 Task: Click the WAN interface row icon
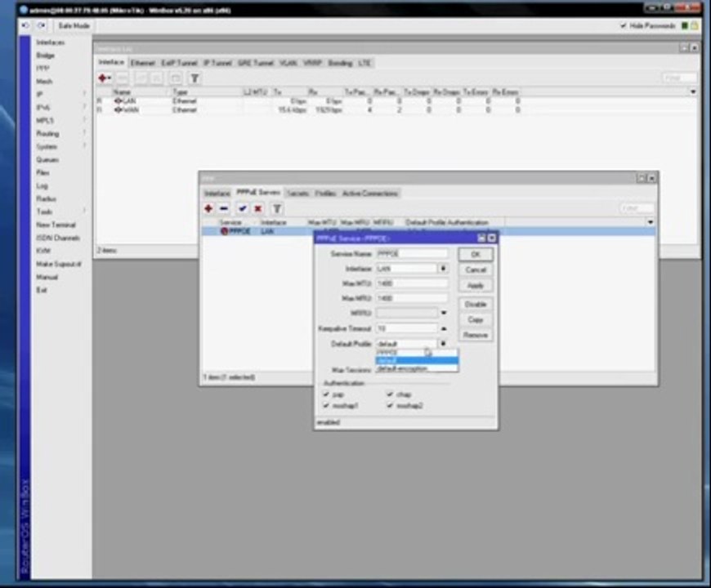[118, 109]
